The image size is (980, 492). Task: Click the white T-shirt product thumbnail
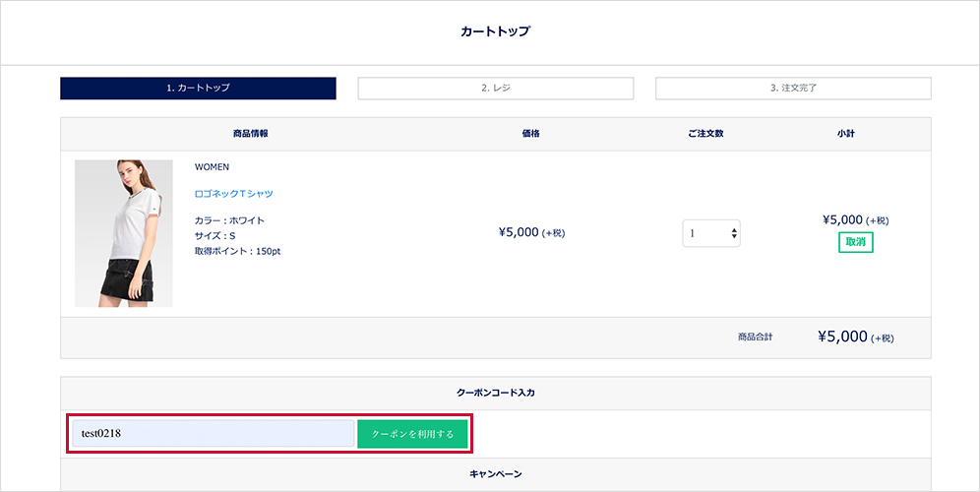click(x=124, y=233)
